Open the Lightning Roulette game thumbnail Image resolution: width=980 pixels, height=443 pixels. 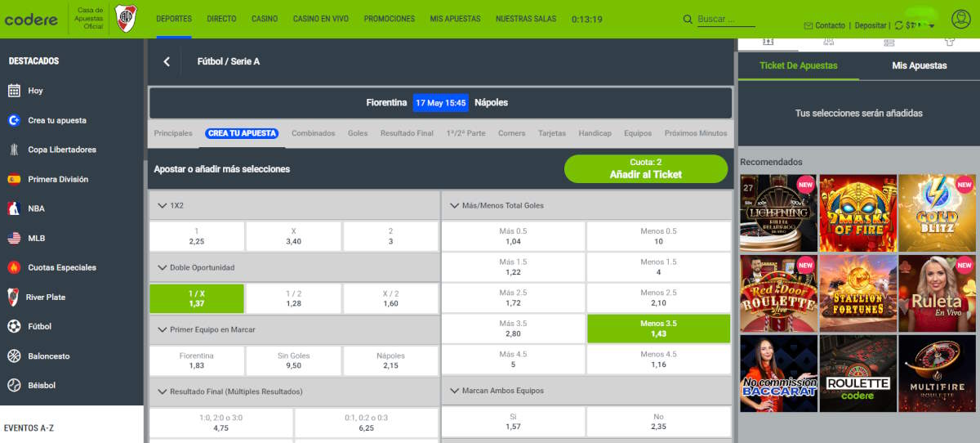[x=778, y=213]
